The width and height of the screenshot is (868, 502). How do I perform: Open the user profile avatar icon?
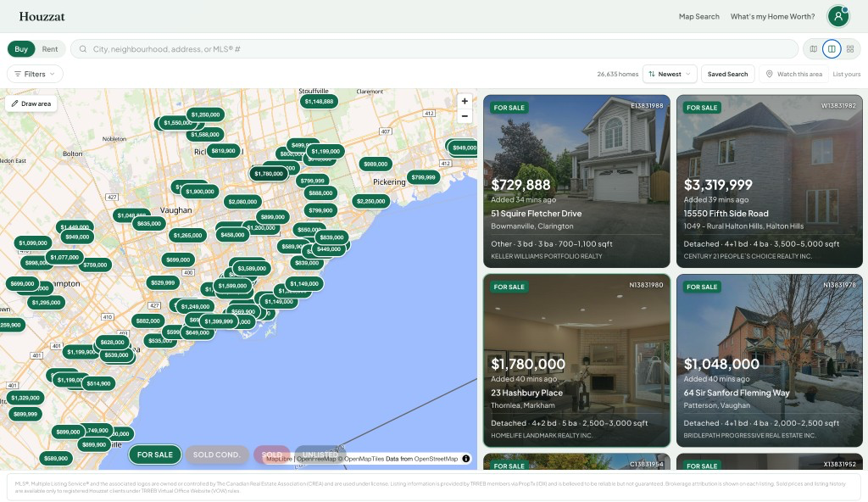pos(837,16)
